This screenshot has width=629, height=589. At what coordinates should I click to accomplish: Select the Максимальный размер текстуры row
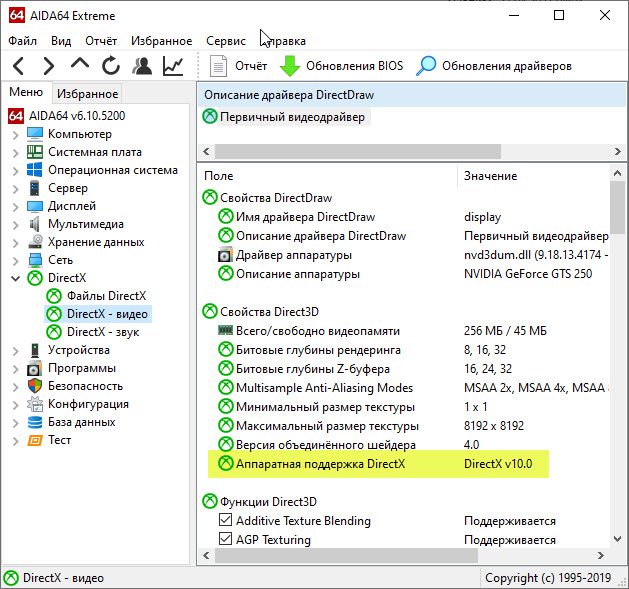[x=371, y=426]
